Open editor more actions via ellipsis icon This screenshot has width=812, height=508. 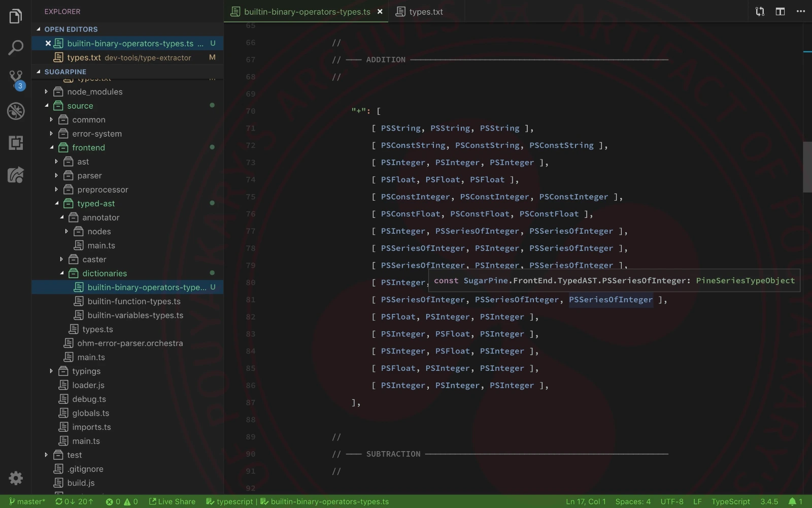(x=800, y=11)
